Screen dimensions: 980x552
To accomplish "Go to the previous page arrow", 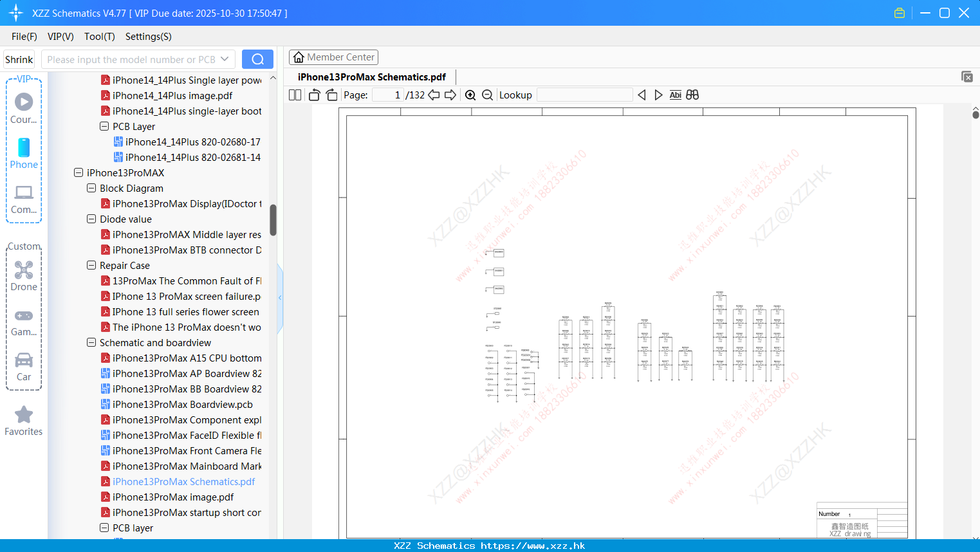I will click(x=434, y=95).
